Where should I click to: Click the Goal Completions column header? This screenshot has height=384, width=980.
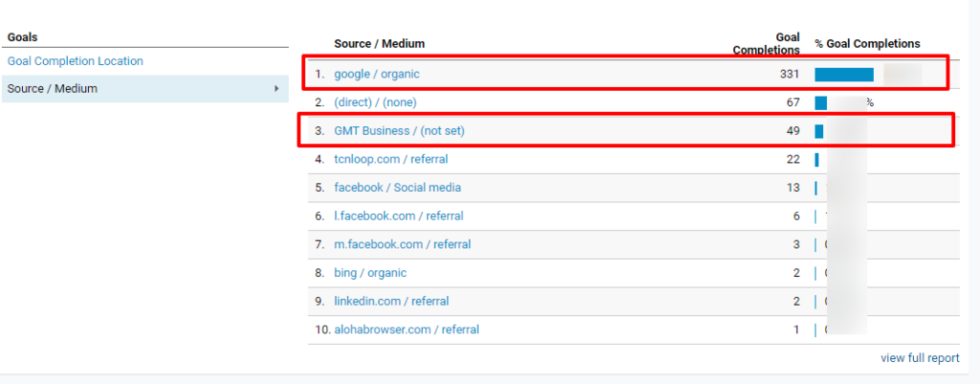pyautogui.click(x=767, y=43)
